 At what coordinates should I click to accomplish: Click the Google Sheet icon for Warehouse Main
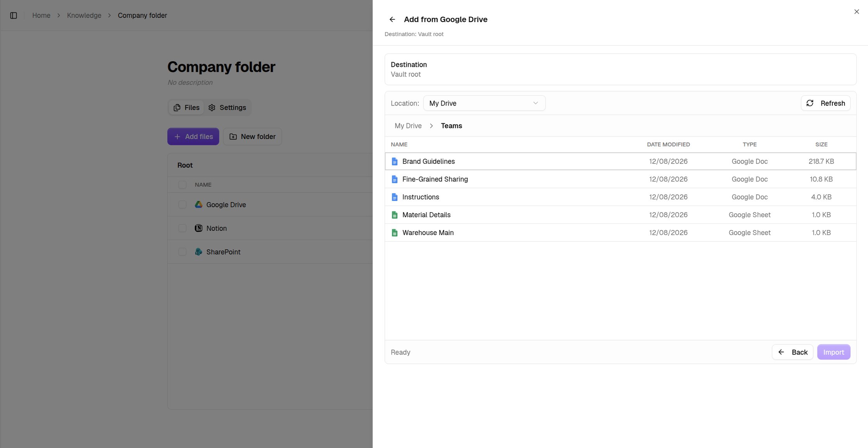394,233
